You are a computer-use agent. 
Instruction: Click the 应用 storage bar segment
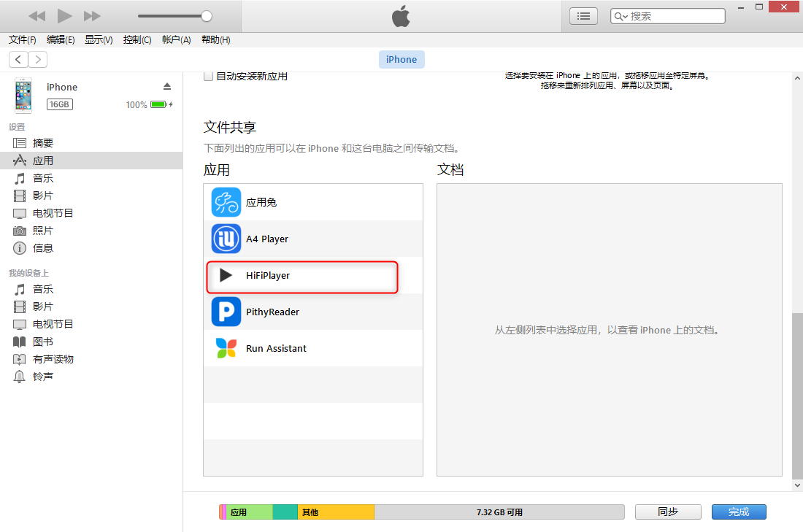tap(250, 512)
